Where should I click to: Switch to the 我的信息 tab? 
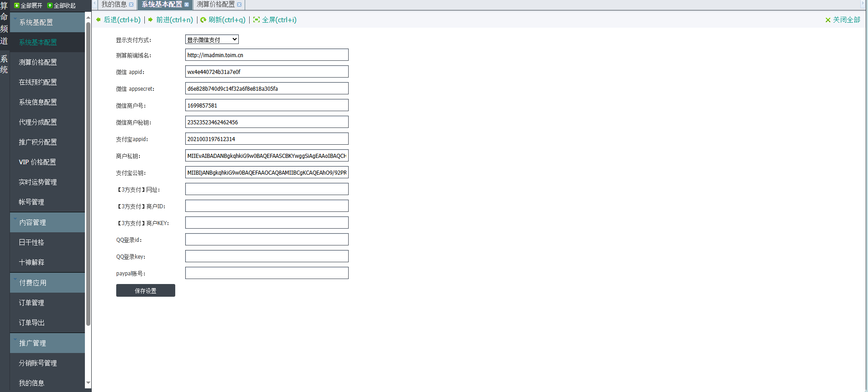114,5
